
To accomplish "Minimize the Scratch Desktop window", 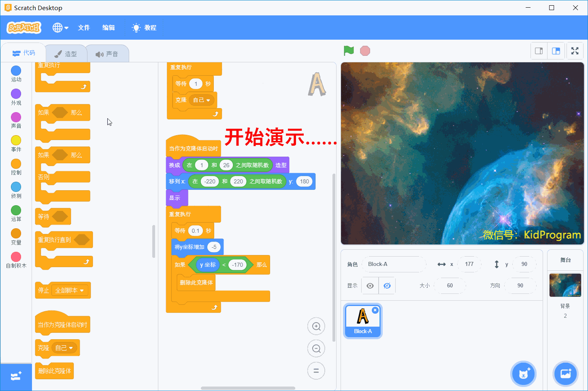I will [528, 8].
